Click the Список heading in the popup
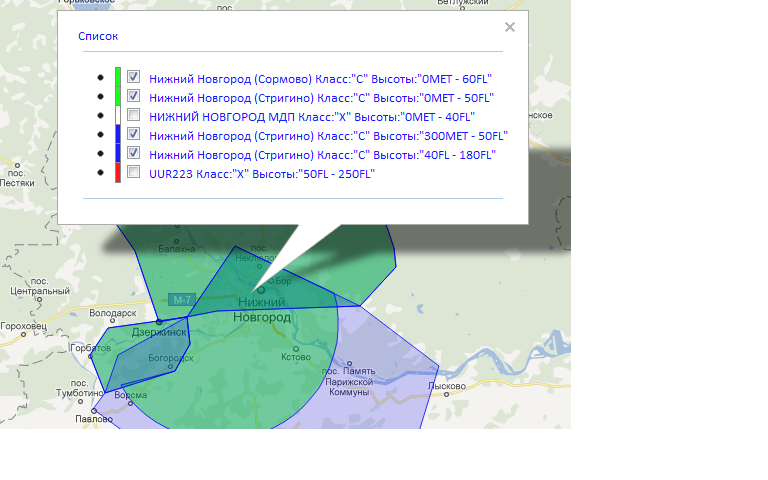The height and width of the screenshot is (480, 768). tap(98, 36)
